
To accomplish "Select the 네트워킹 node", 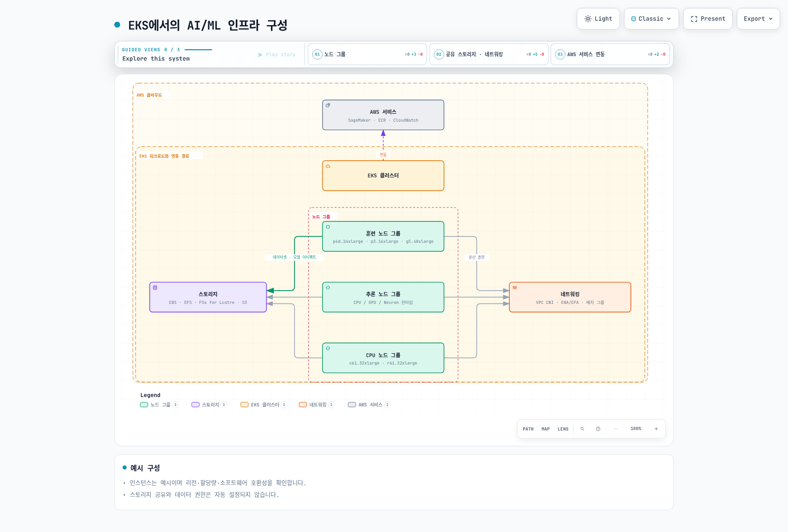I will (x=570, y=297).
